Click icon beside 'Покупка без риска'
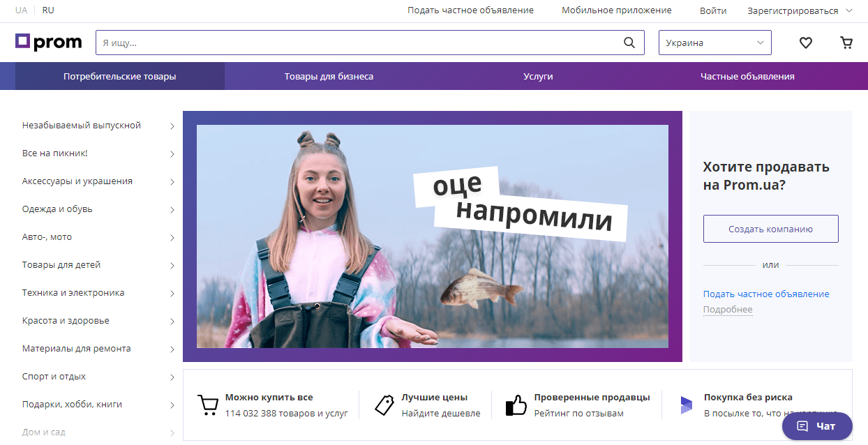This screenshot has width=868, height=445. pos(687,405)
